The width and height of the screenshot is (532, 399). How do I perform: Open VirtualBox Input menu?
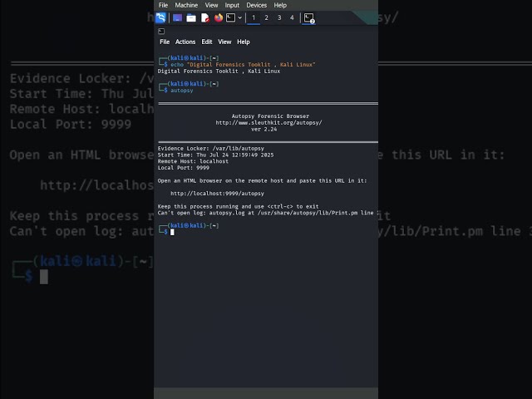tap(232, 5)
